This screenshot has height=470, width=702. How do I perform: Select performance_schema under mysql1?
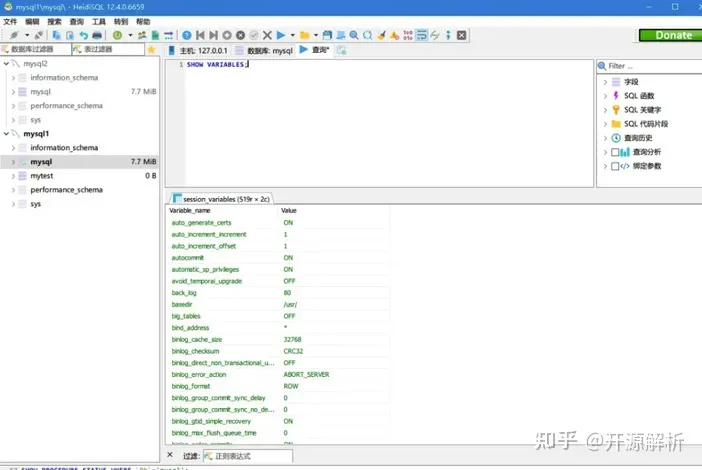(x=66, y=190)
